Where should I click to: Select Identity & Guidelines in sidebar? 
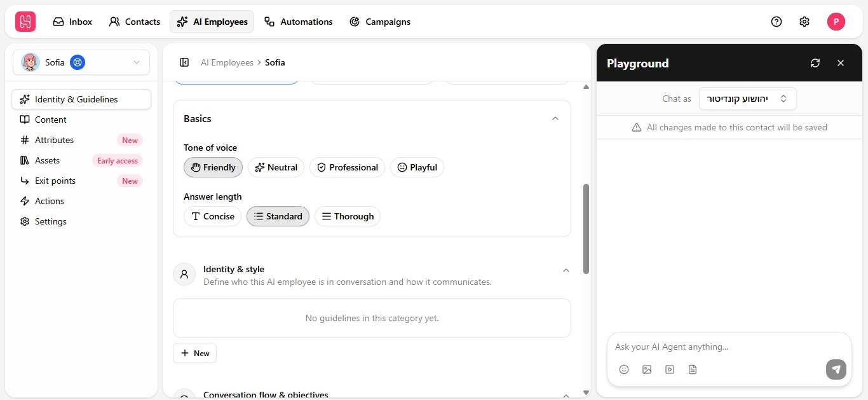tap(81, 99)
